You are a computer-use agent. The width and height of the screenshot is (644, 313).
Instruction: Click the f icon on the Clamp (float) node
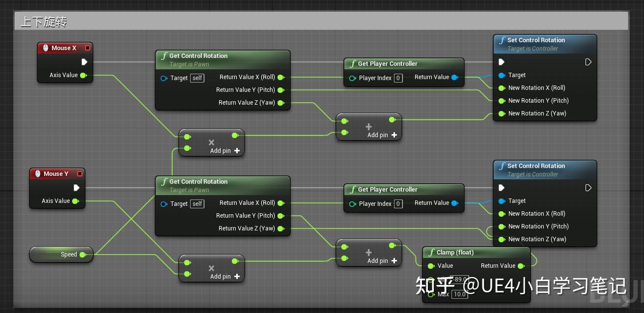431,252
